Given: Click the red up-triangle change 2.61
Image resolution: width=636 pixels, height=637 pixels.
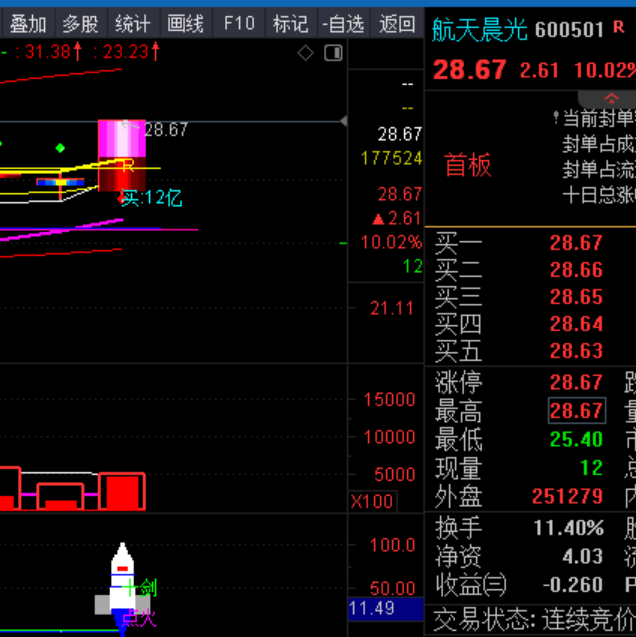Looking at the screenshot, I should (x=396, y=219).
